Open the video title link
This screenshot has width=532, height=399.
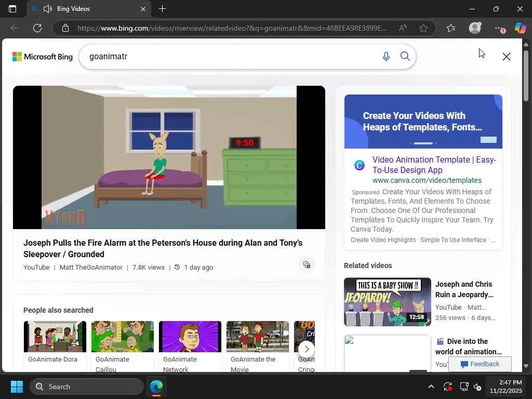163,248
